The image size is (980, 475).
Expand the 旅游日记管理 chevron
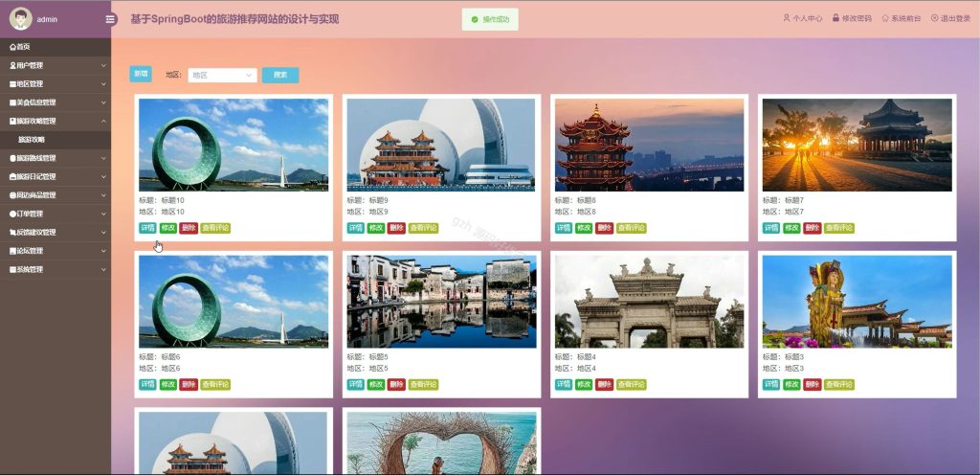[103, 177]
